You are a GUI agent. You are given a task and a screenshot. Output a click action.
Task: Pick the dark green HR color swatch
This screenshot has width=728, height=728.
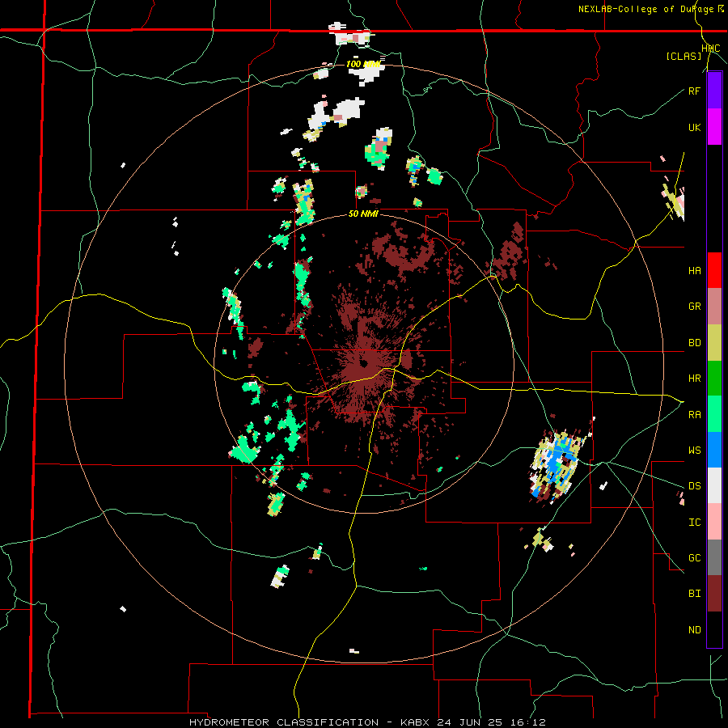(x=714, y=379)
